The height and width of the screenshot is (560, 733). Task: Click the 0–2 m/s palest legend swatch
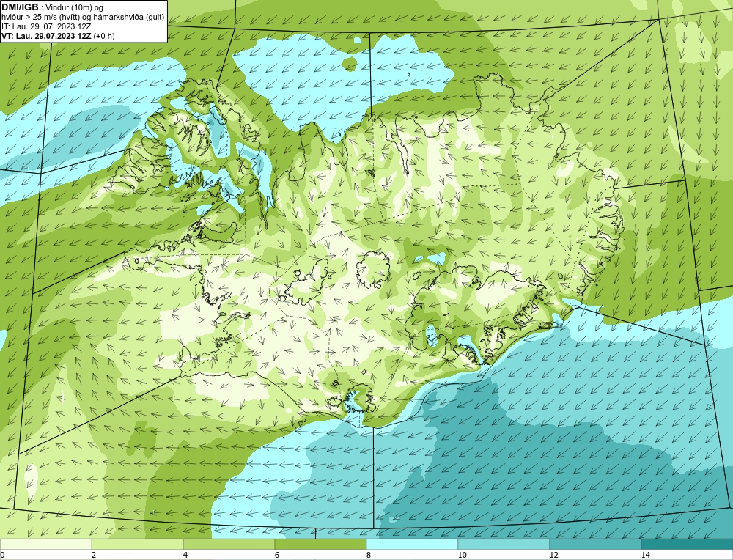45,544
